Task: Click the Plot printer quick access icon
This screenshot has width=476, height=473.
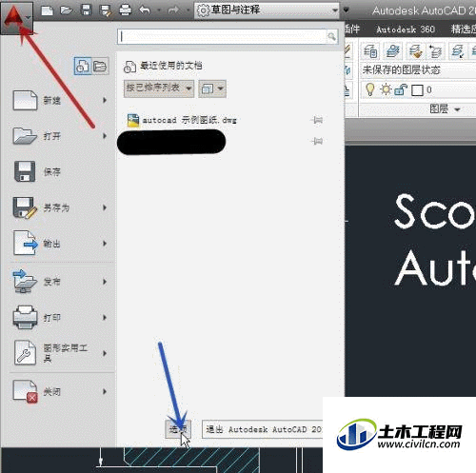Action: 125,10
